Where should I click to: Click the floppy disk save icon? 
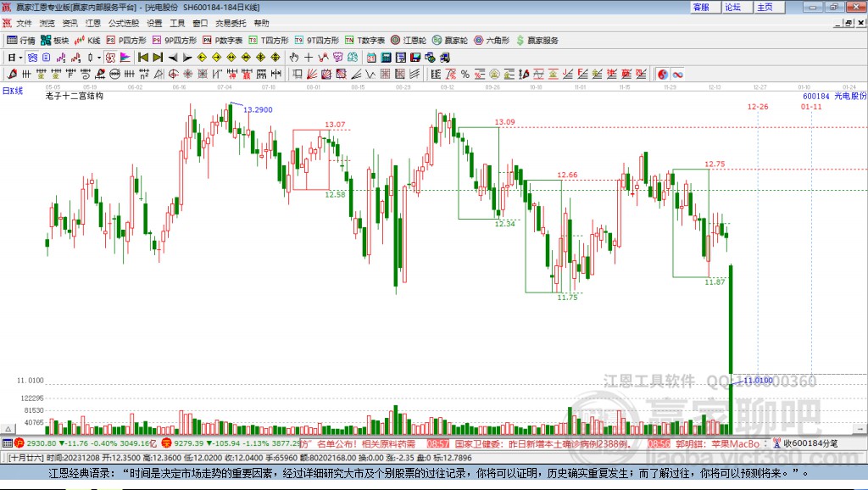[x=415, y=57]
